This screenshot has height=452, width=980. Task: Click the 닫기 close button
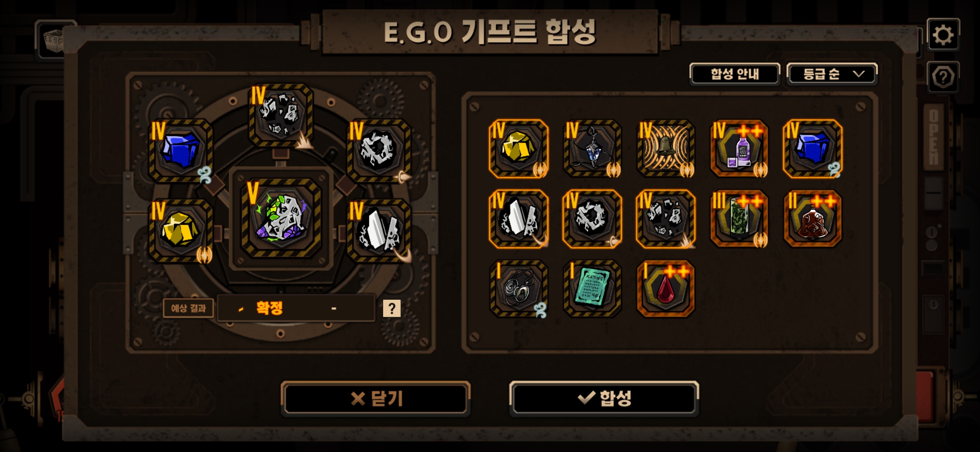pyautogui.click(x=376, y=398)
